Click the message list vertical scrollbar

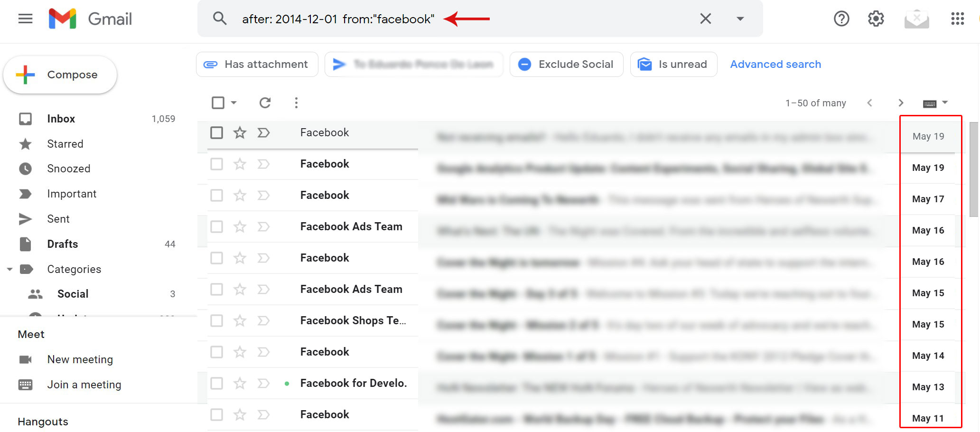coord(974,169)
